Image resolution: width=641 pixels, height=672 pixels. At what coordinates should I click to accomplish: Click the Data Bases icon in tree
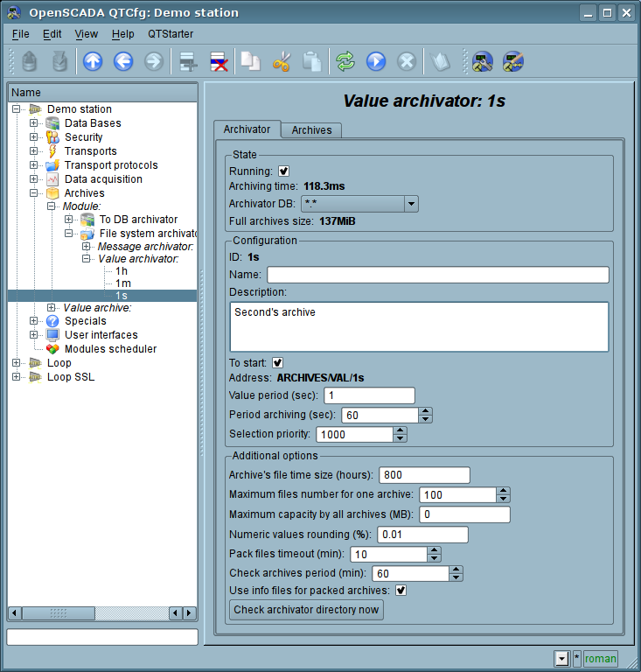pos(52,123)
